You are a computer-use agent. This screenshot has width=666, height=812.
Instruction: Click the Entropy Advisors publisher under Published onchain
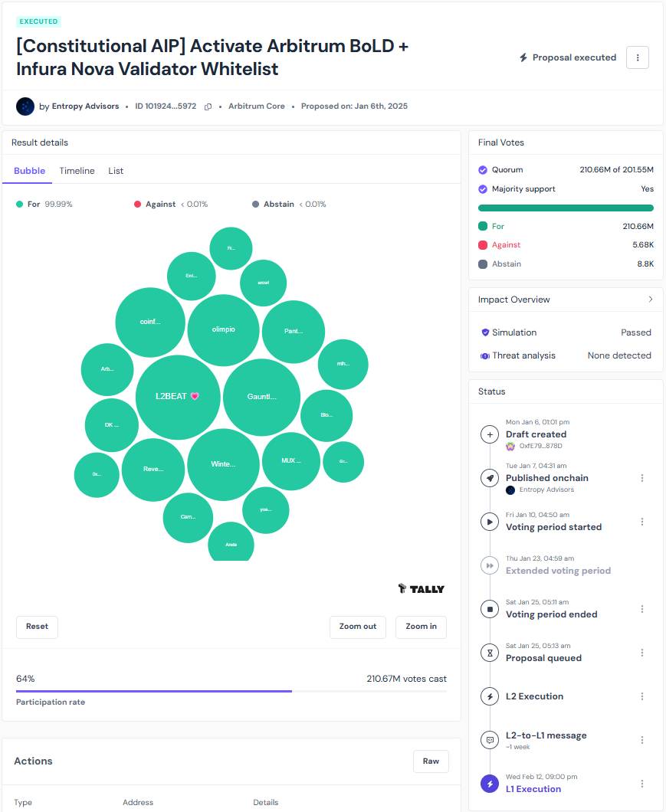pyautogui.click(x=546, y=490)
